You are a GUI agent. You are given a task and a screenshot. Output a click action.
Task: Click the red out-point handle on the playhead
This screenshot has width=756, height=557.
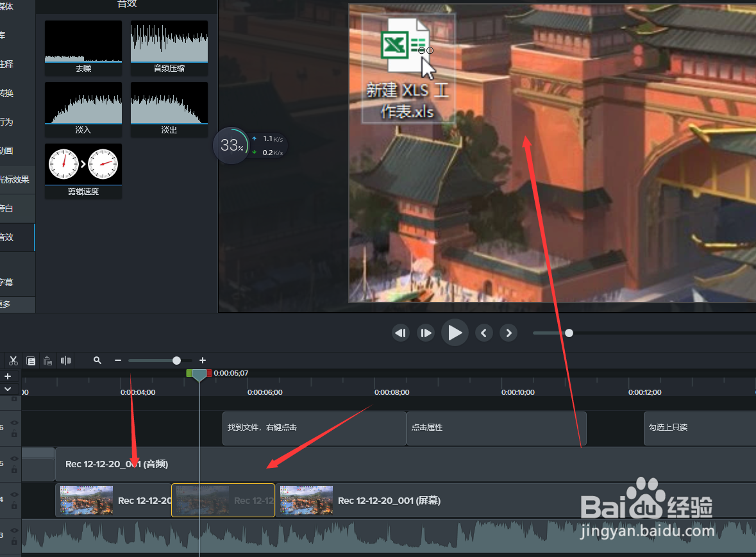point(209,373)
